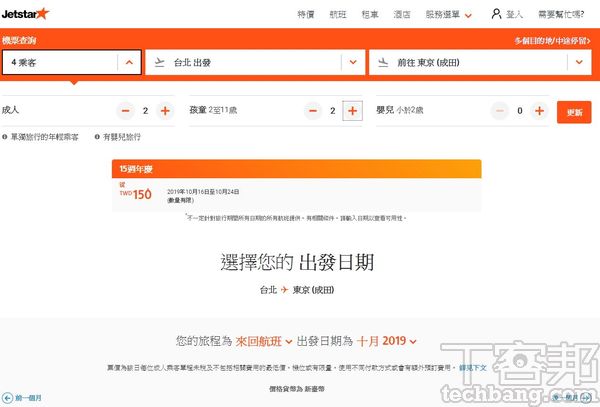This screenshot has height=407, width=600.
Task: Click the 15週年慶 promotion banner
Action: tap(297, 169)
